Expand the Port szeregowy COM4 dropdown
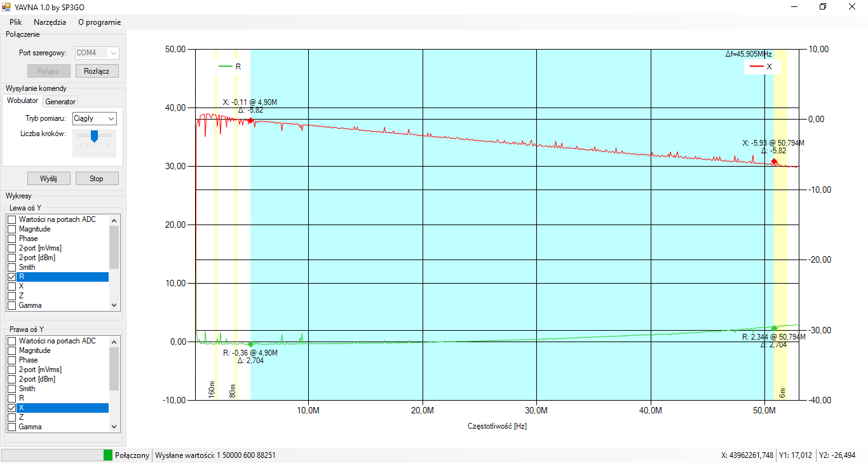This screenshot has height=463, width=868. tap(97, 53)
